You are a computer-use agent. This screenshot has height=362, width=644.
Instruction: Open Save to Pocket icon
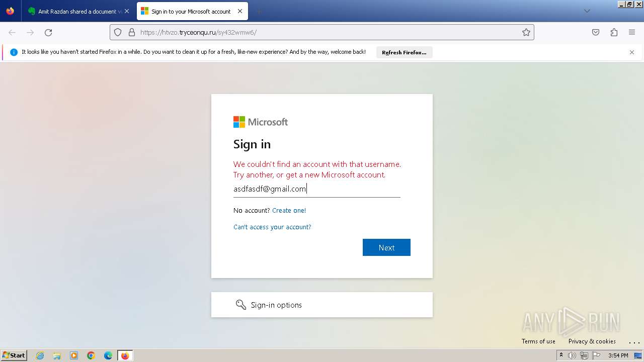coord(596,32)
